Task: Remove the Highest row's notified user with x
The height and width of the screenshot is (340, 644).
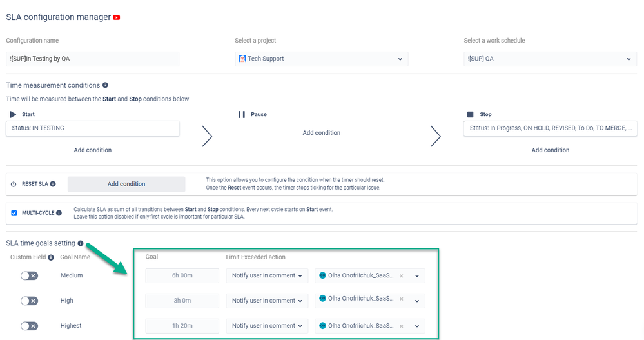Action: pyautogui.click(x=401, y=326)
